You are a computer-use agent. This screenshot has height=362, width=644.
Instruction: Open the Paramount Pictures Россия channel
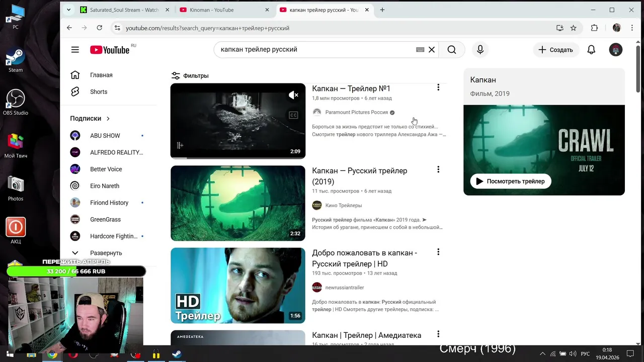pyautogui.click(x=357, y=112)
